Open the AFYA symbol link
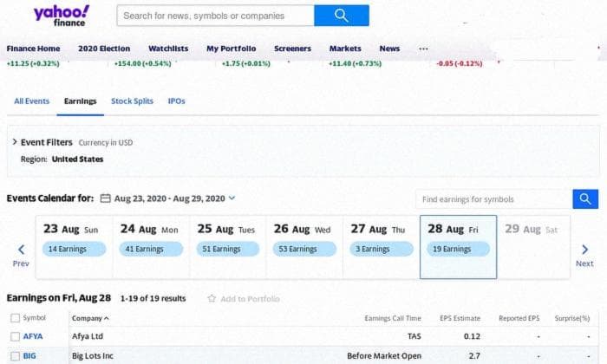 pos(33,336)
